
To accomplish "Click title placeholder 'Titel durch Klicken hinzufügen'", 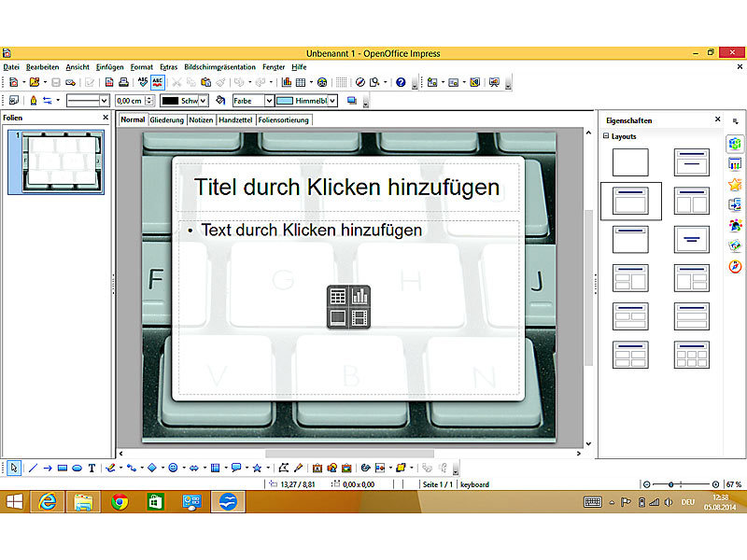I will 347,188.
